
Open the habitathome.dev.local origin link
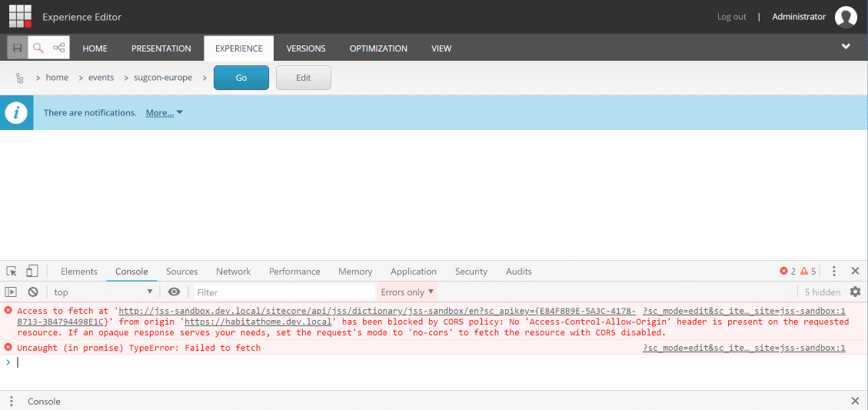click(x=258, y=322)
